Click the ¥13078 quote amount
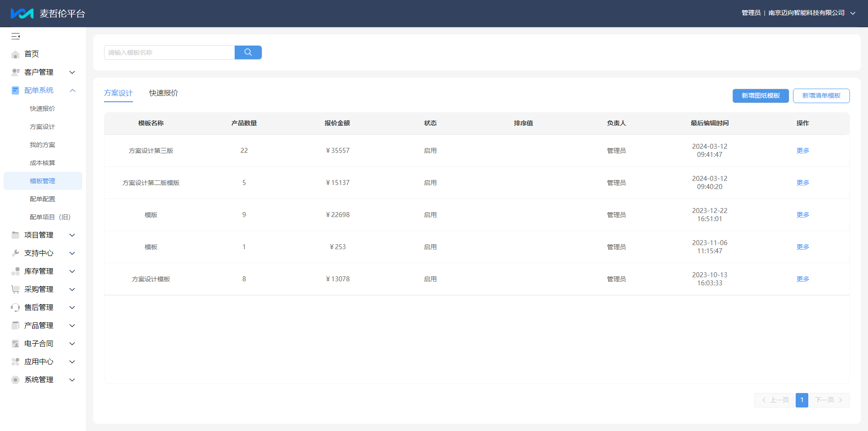This screenshot has width=868, height=431. [337, 279]
